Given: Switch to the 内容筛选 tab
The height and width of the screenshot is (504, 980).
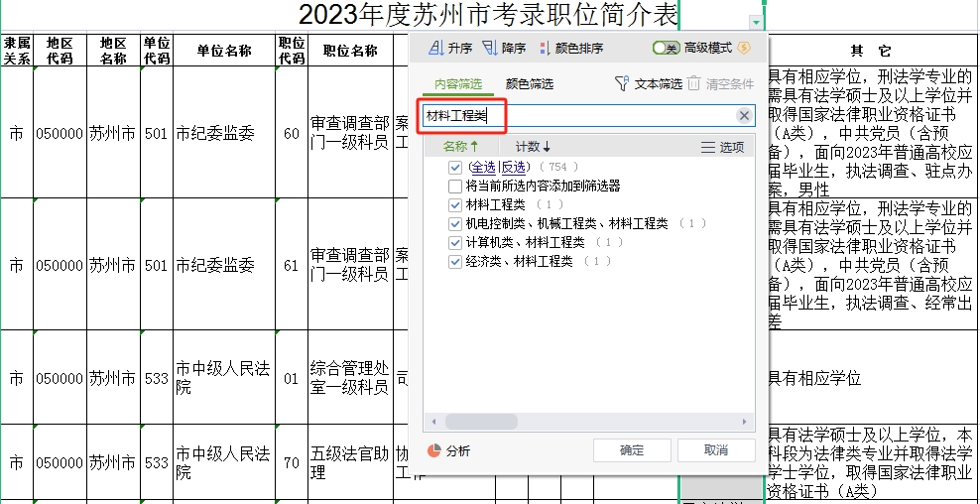Looking at the screenshot, I should click(x=458, y=83).
